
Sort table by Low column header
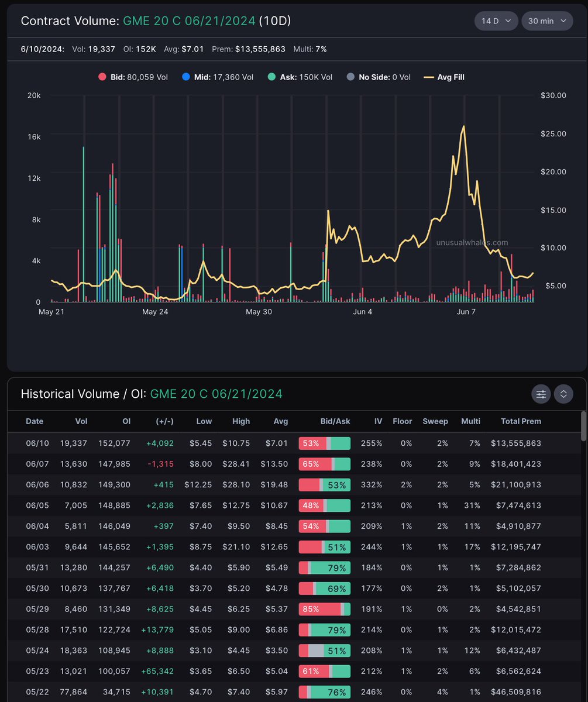[204, 421]
